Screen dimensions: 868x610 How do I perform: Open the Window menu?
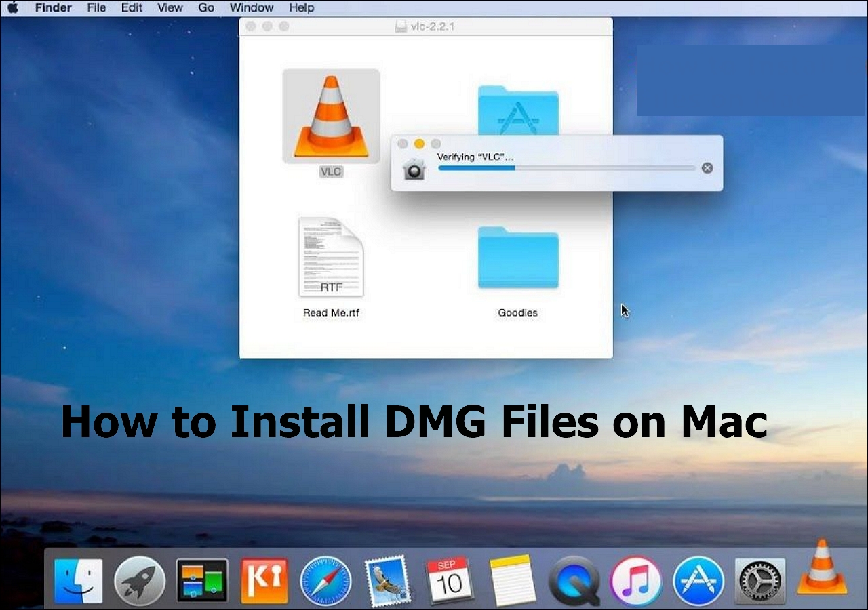252,7
